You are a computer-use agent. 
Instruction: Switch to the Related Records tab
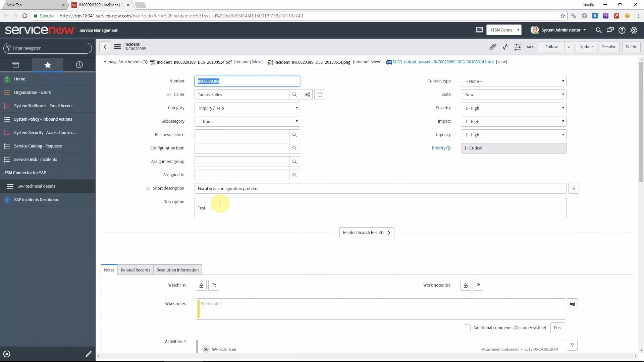[x=136, y=269]
